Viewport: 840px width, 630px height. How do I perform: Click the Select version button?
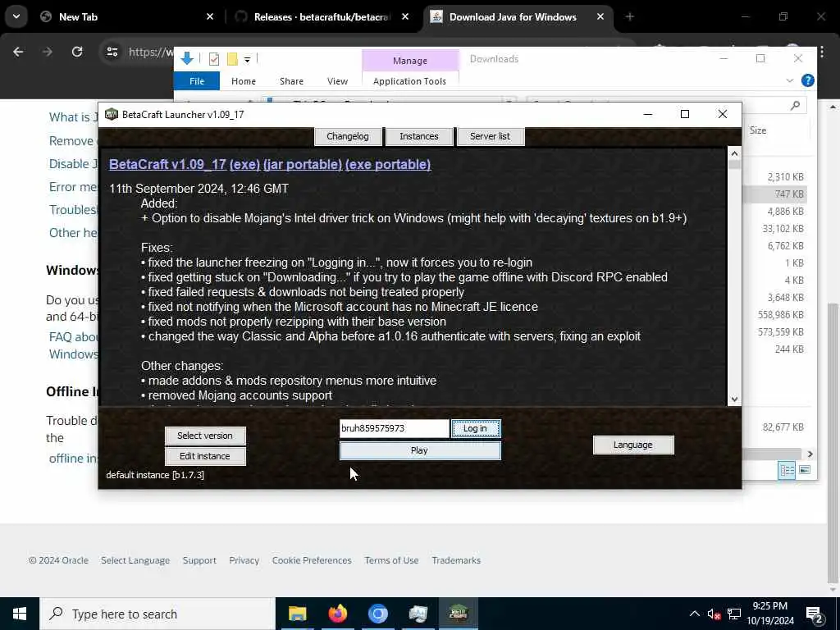click(205, 436)
